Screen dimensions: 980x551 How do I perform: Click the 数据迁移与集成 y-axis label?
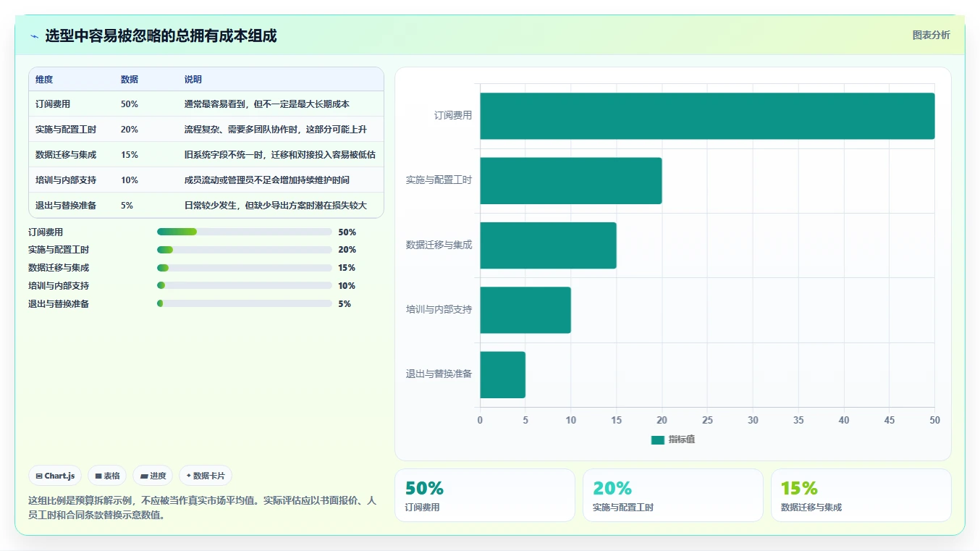point(439,245)
